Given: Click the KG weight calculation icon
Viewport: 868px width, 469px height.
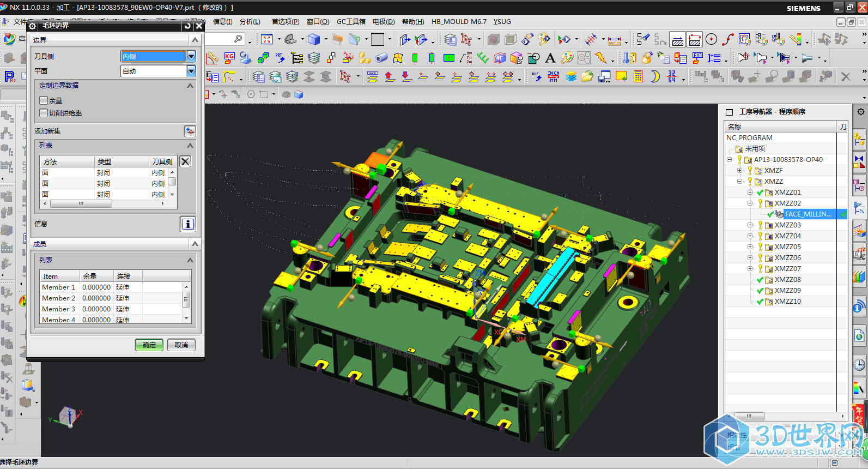Looking at the screenshot, I should click(x=229, y=58).
